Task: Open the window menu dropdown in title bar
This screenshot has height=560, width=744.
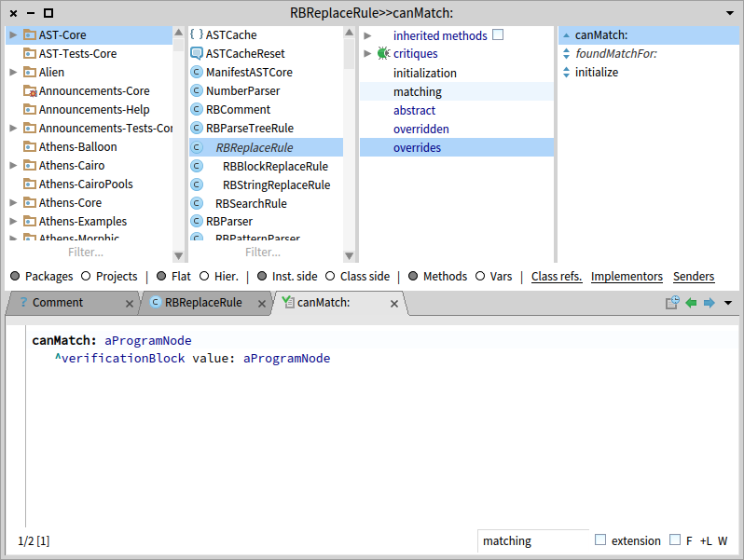Action: (x=730, y=13)
